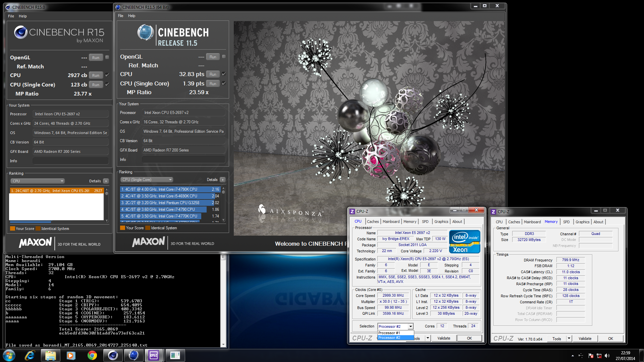Click Your Score orange swatch R15

[x=12, y=229]
